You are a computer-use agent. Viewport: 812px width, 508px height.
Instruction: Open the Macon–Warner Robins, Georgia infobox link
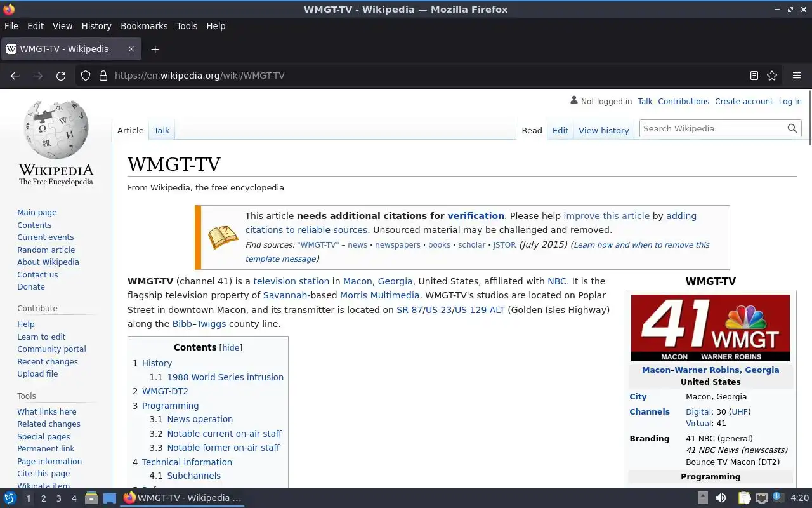710,370
